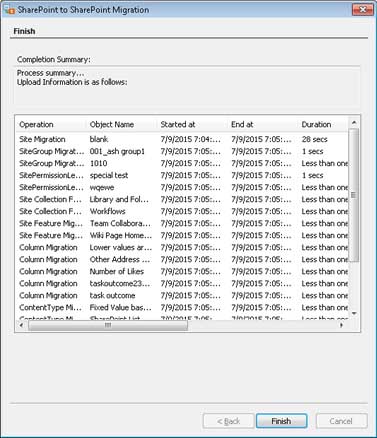Select the Site Migration row
The height and width of the screenshot is (438, 377).
click(x=182, y=139)
